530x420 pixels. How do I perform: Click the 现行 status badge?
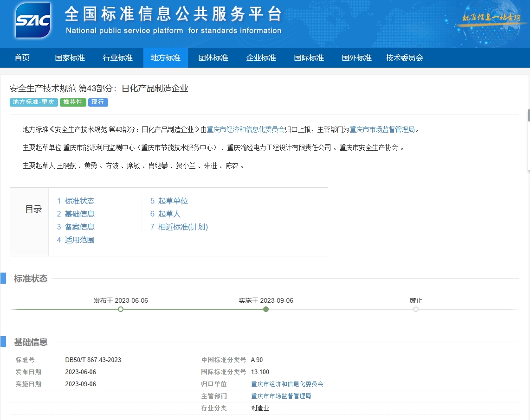click(98, 102)
